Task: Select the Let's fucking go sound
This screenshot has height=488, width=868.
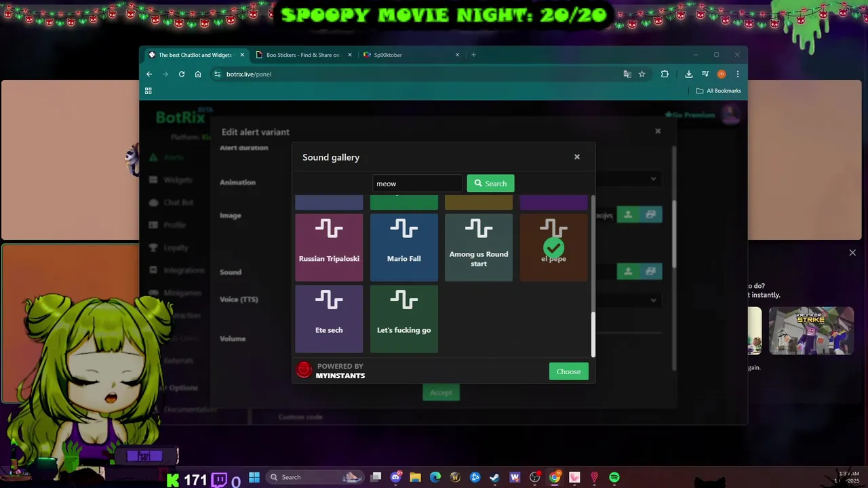Action: point(404,319)
